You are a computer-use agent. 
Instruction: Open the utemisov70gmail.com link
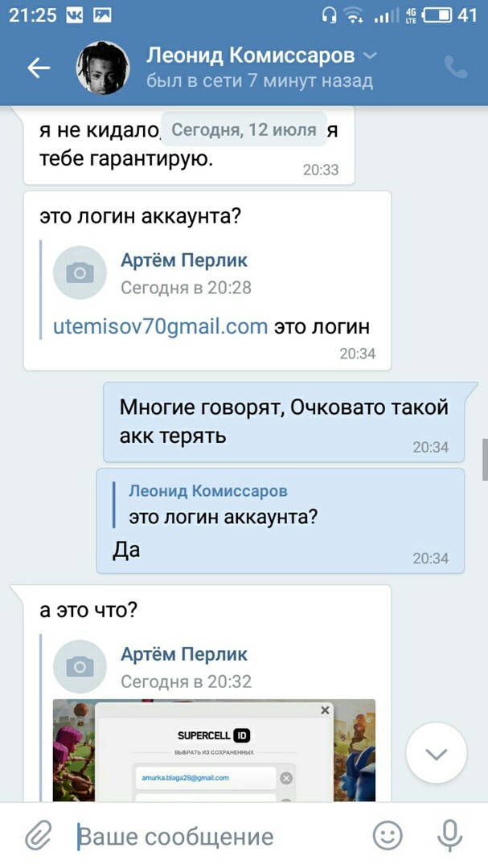161,326
